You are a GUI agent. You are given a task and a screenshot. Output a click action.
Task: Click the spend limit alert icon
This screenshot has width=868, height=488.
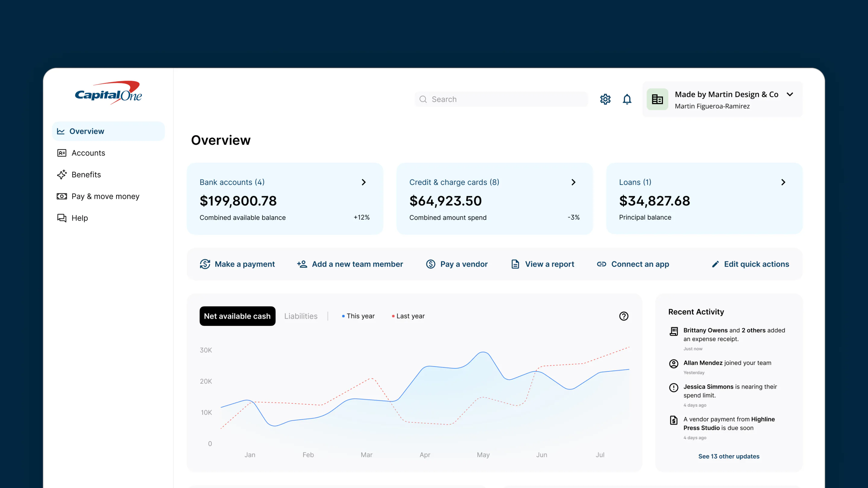tap(674, 388)
